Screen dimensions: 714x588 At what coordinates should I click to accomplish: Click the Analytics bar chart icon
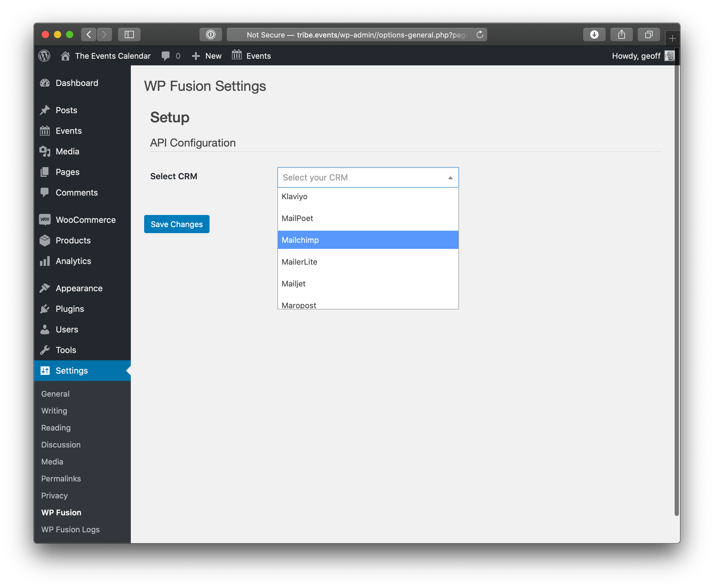[45, 261]
